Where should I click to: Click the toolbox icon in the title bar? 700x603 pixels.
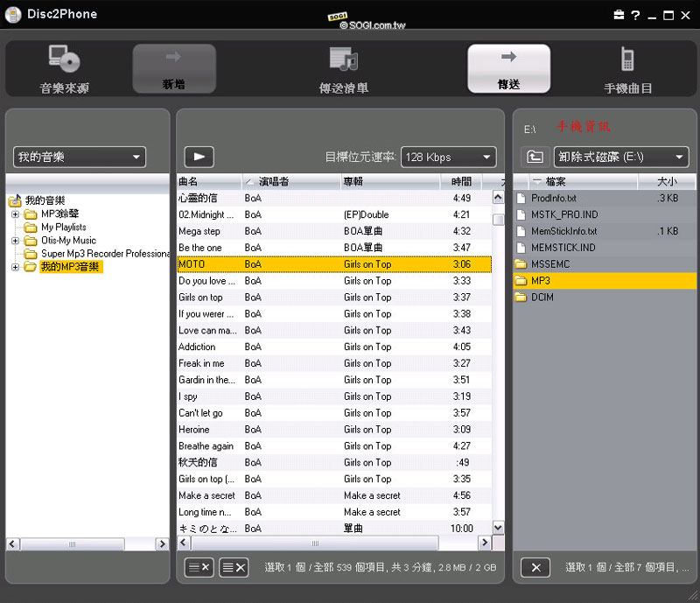click(x=619, y=15)
